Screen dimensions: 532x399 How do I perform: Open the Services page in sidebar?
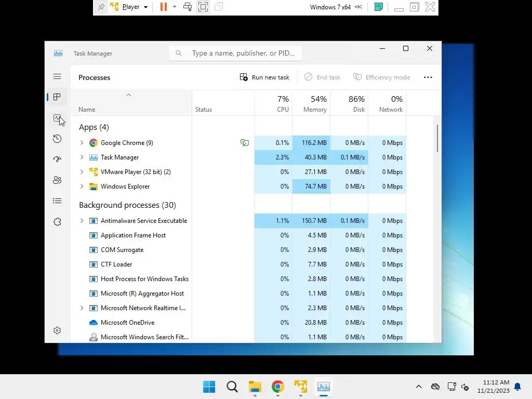pyautogui.click(x=57, y=222)
